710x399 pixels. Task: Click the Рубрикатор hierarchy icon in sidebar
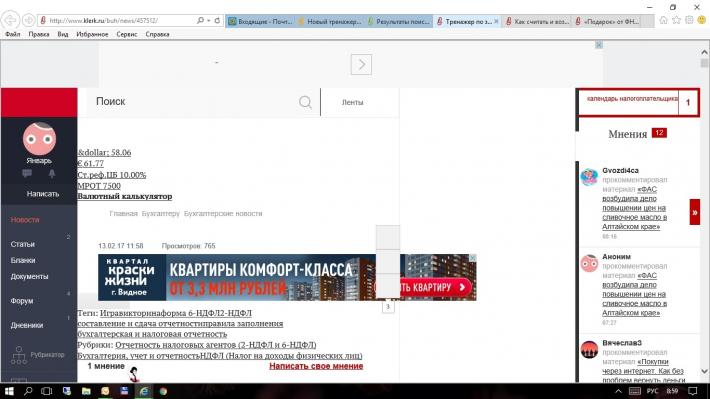point(19,355)
